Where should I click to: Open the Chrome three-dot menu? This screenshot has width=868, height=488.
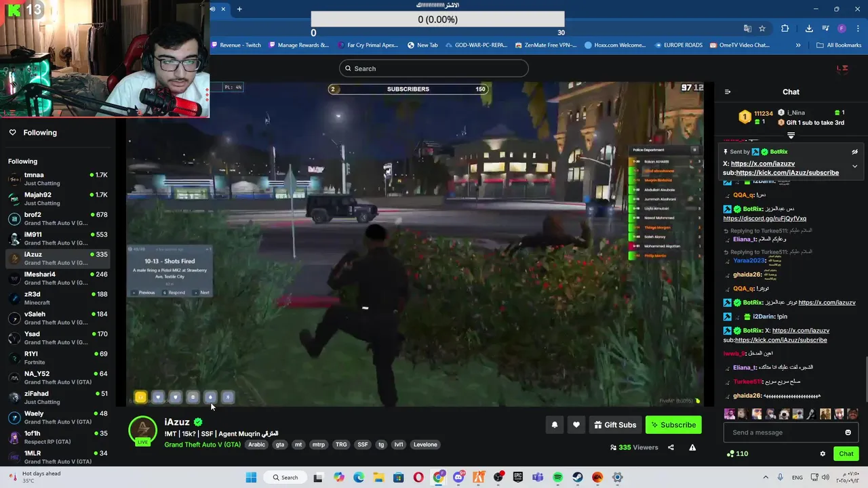tap(858, 28)
